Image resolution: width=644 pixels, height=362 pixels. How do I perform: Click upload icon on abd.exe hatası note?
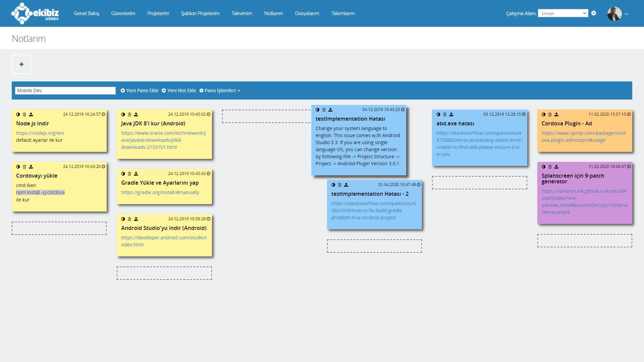coord(451,114)
